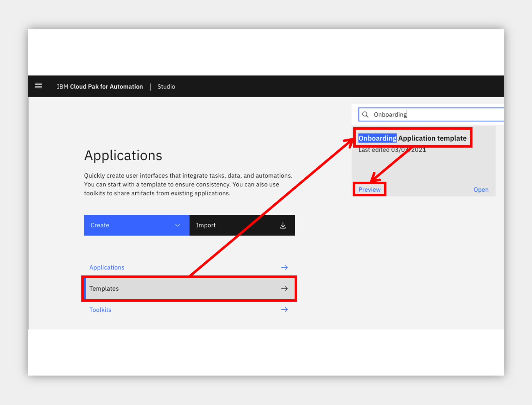Click the Applications row arrow icon
The image size is (532, 405).
tap(284, 267)
